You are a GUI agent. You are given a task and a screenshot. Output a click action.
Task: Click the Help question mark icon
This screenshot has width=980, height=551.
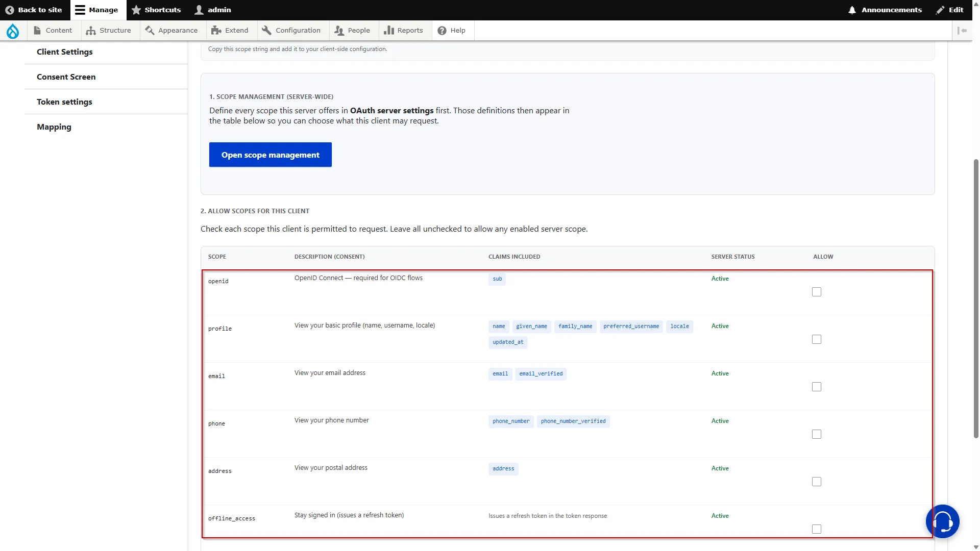(x=442, y=31)
